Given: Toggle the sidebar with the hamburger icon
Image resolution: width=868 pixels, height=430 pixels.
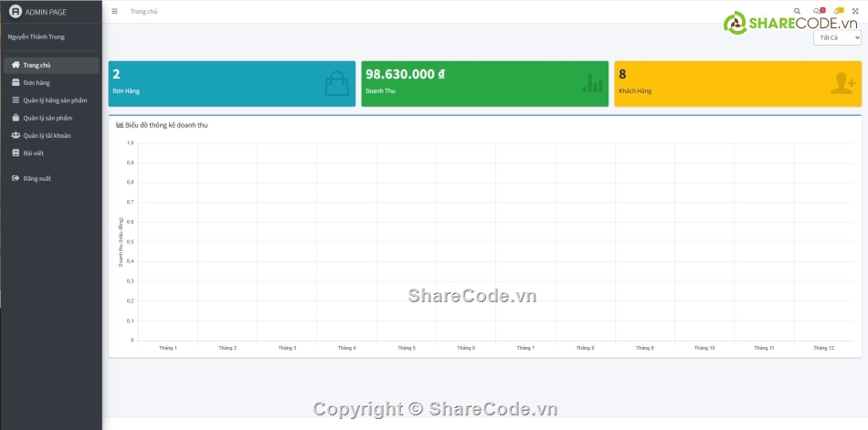Looking at the screenshot, I should 114,11.
